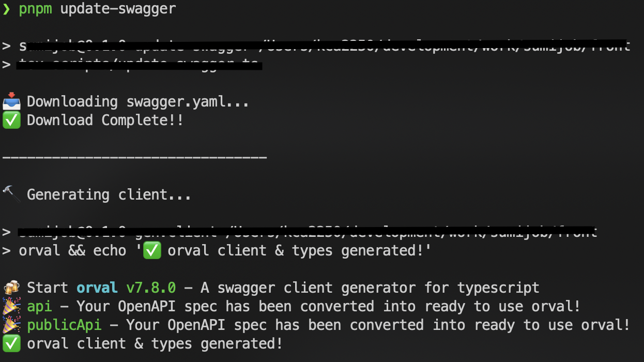Click the Download Complete!! message
This screenshot has width=644, height=362.
[x=105, y=120]
